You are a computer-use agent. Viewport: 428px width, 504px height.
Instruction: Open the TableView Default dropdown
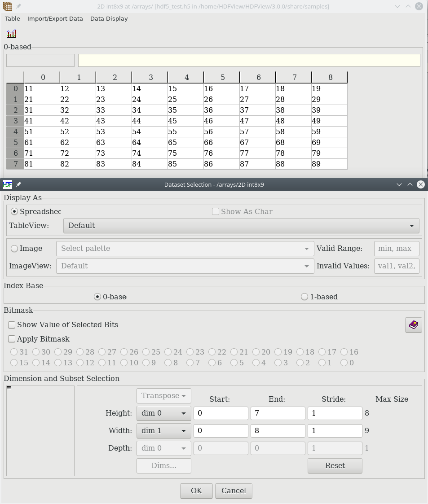241,226
